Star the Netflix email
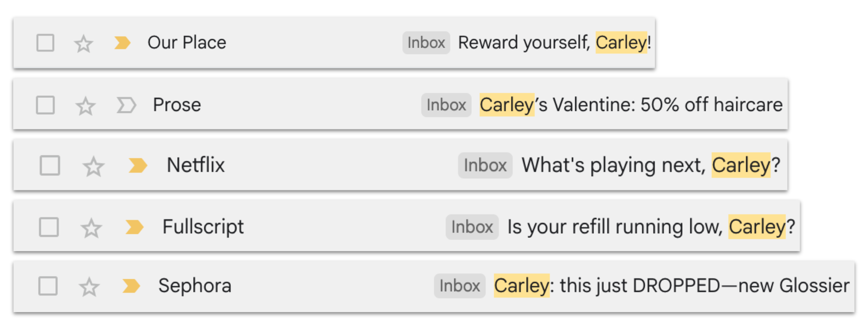 (93, 167)
